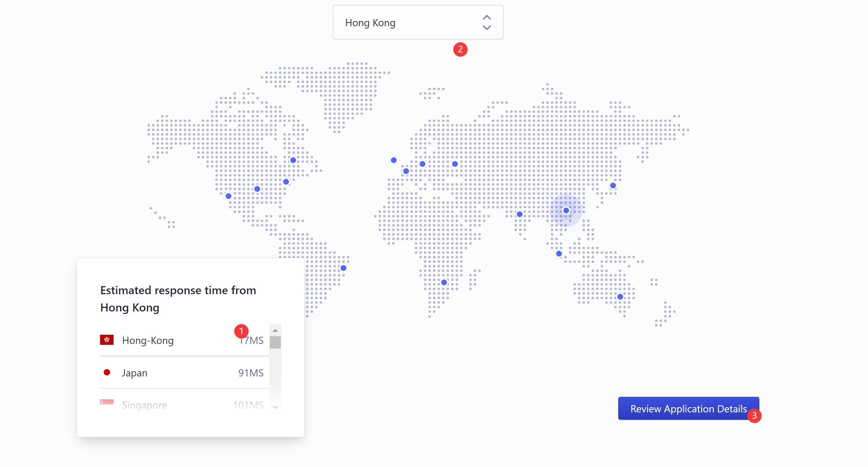Click the westernmost European server dot
This screenshot has width=868, height=467.
click(x=393, y=160)
